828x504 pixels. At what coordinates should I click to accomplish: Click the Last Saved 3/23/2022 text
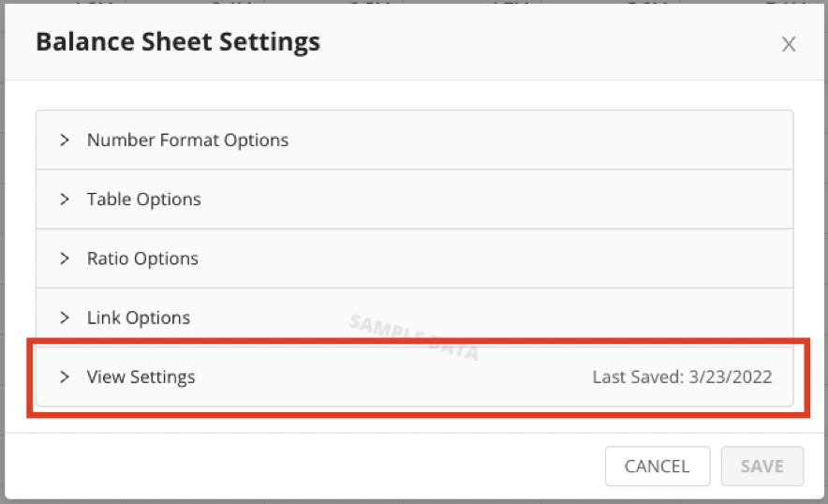coord(682,377)
